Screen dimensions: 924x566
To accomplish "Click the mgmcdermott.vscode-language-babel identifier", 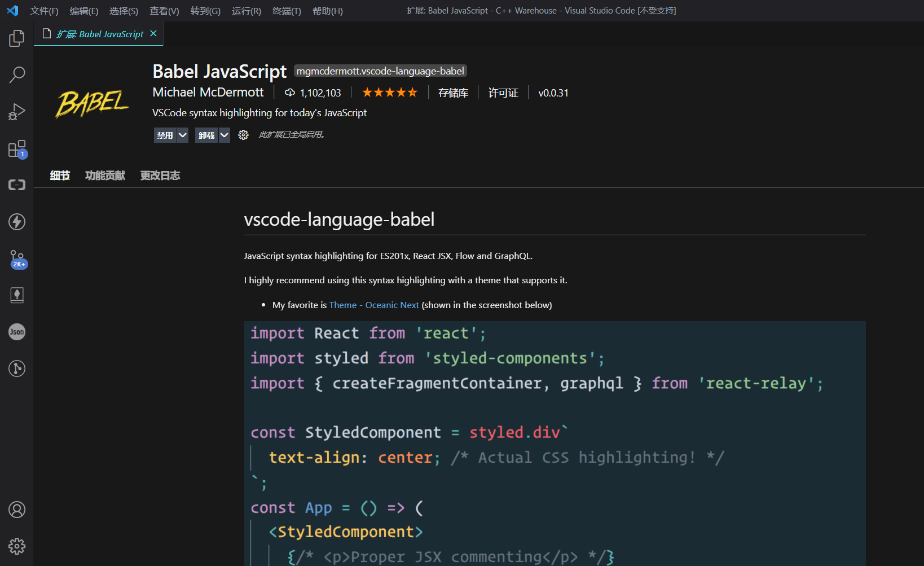I will (x=380, y=71).
